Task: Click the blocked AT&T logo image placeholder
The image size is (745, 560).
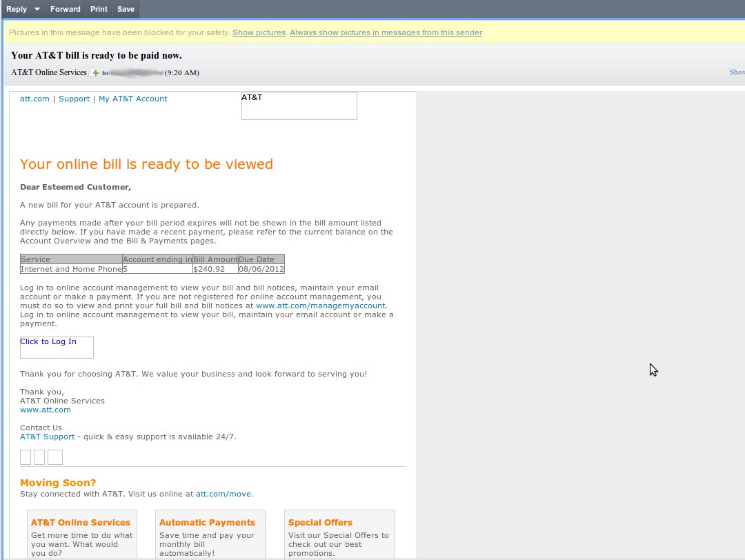Action: [x=299, y=106]
